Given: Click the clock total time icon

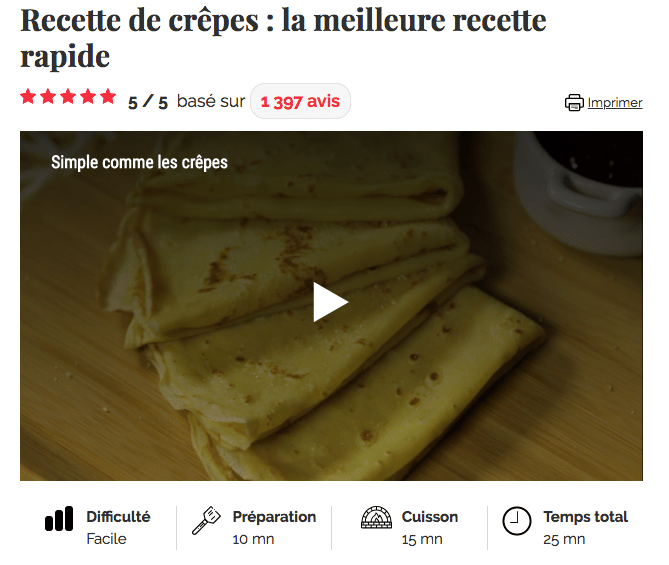Looking at the screenshot, I should pyautogui.click(x=517, y=521).
